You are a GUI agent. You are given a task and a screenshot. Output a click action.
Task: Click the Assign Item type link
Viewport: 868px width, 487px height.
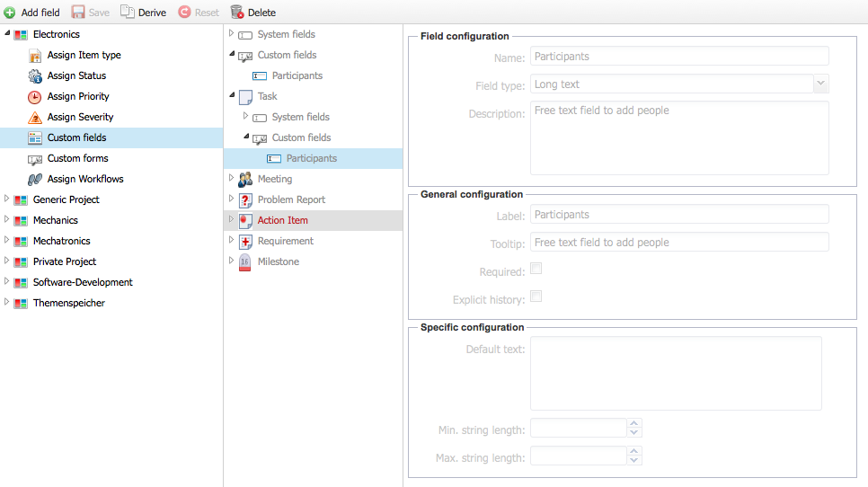click(x=84, y=56)
